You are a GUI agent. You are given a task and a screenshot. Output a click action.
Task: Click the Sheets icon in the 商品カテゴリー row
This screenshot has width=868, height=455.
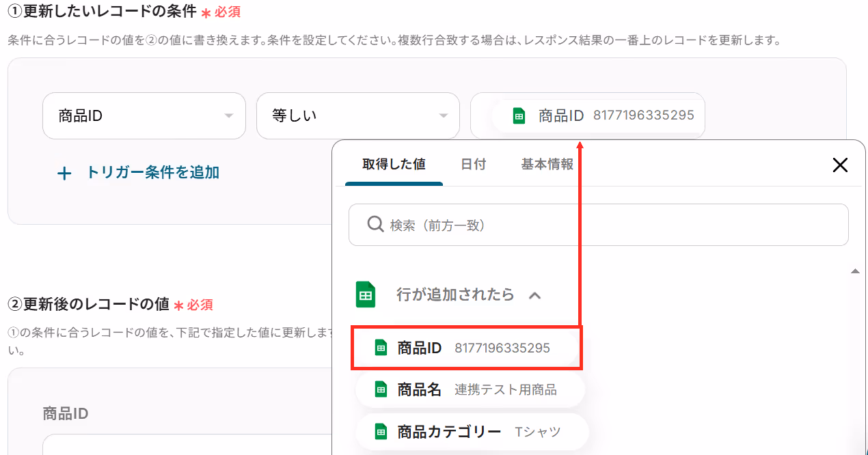(381, 432)
